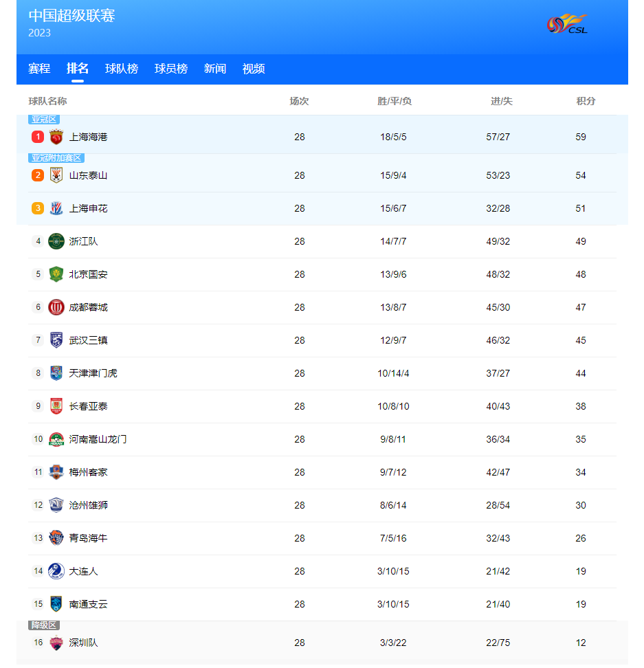Screen dimensions: 644x668
Task: Click the 胜/平/负 column header
Action: tap(395, 101)
